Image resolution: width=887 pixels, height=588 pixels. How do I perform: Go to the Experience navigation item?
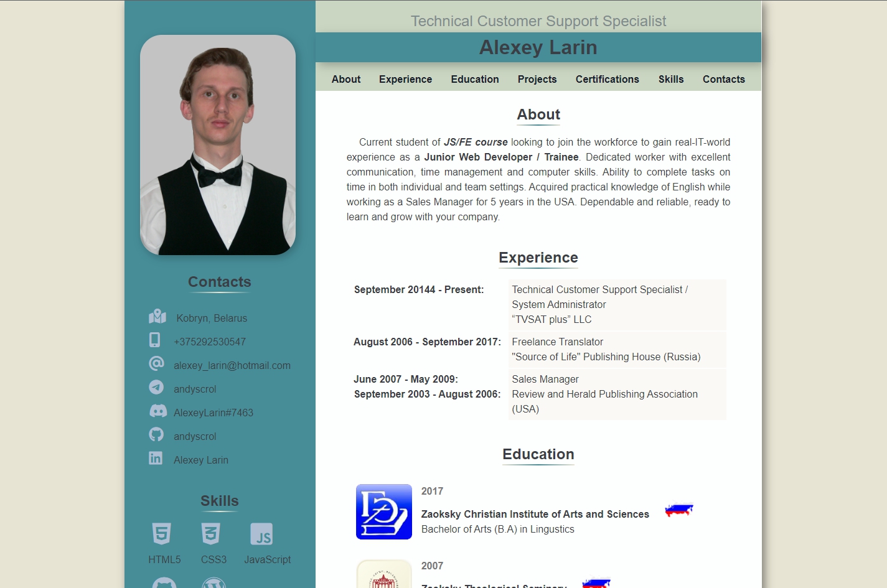click(x=405, y=79)
